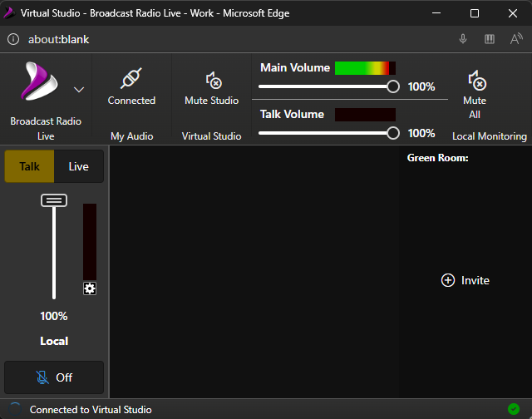Mute the studio using the Mute Studio icon
This screenshot has height=419, width=532.
click(214, 81)
